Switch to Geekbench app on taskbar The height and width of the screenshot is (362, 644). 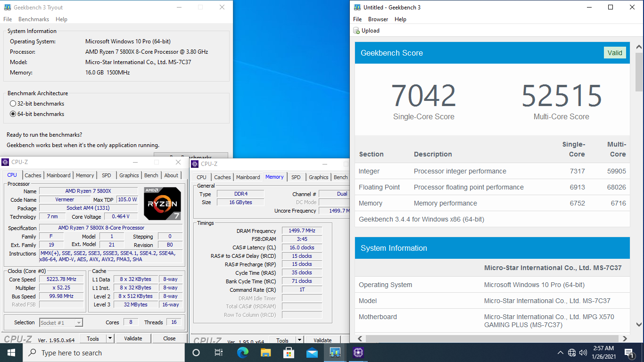tap(335, 353)
